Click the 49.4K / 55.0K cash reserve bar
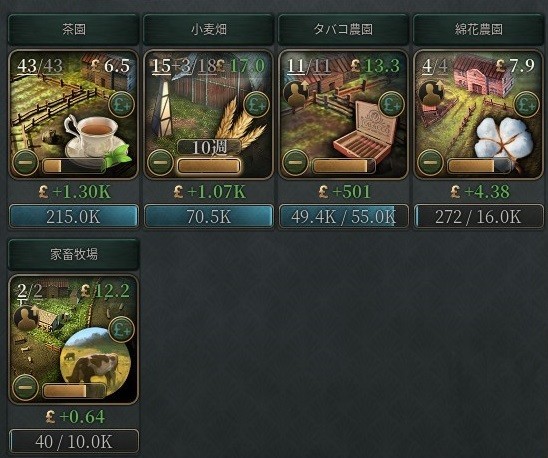The height and width of the screenshot is (458, 548). (344, 217)
